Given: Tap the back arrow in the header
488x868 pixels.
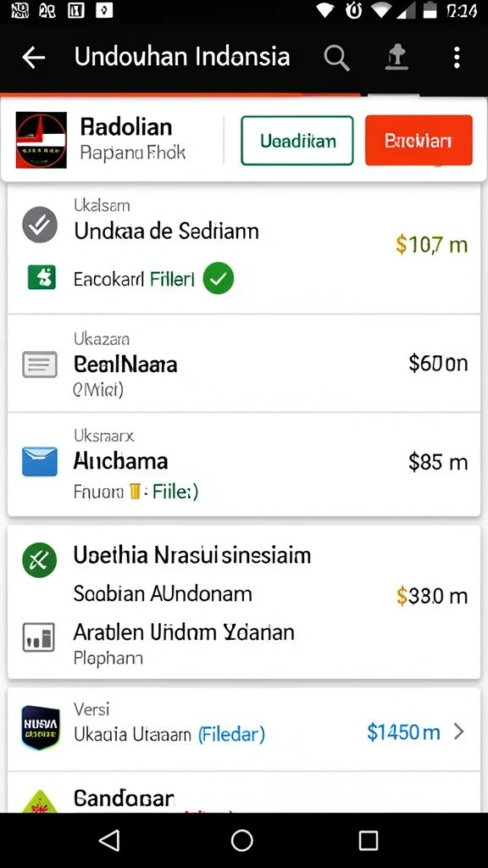Looking at the screenshot, I should pos(33,57).
